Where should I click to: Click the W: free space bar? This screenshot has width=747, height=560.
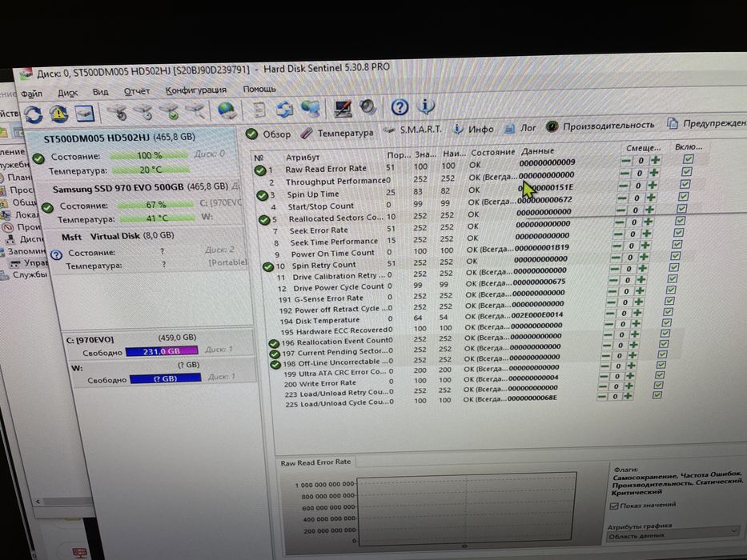[x=165, y=378]
